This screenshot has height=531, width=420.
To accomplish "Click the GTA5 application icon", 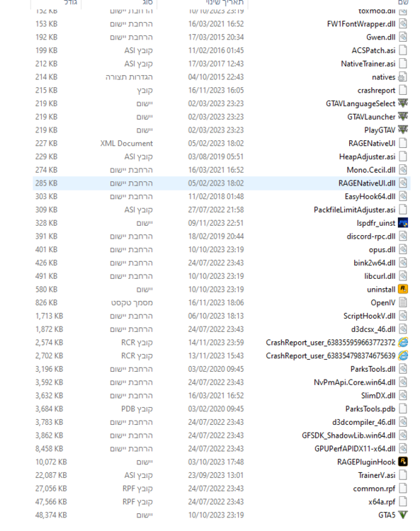I will tap(403, 515).
